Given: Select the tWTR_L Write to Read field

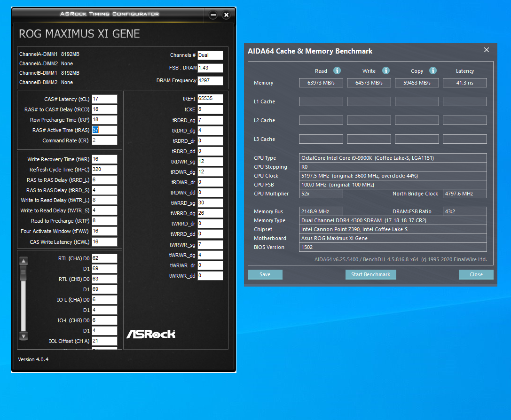Looking at the screenshot, I should click(x=104, y=200).
